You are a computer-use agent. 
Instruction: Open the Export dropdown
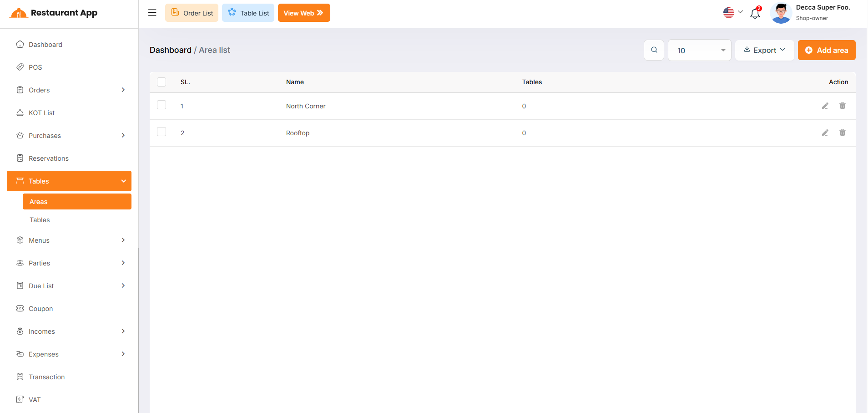coord(764,50)
